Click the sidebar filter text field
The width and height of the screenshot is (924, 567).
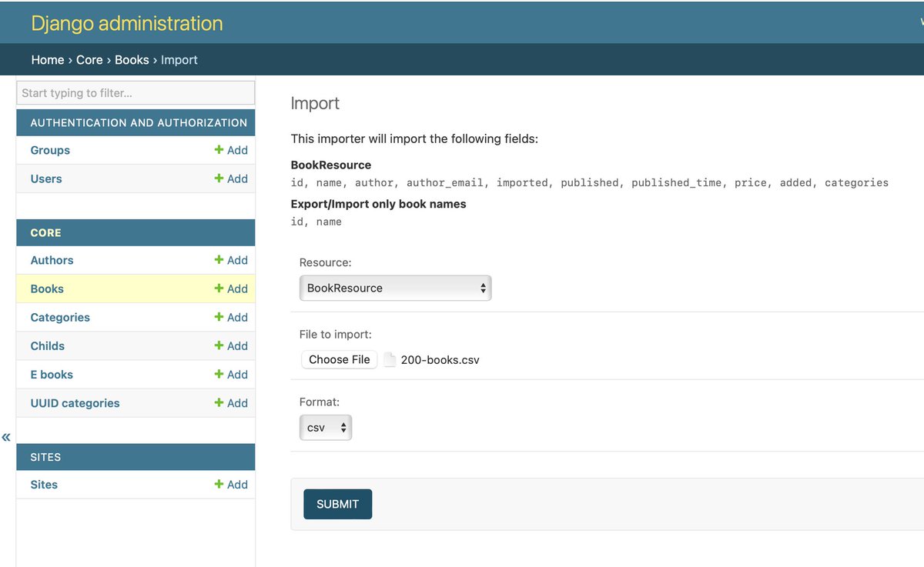coord(136,92)
